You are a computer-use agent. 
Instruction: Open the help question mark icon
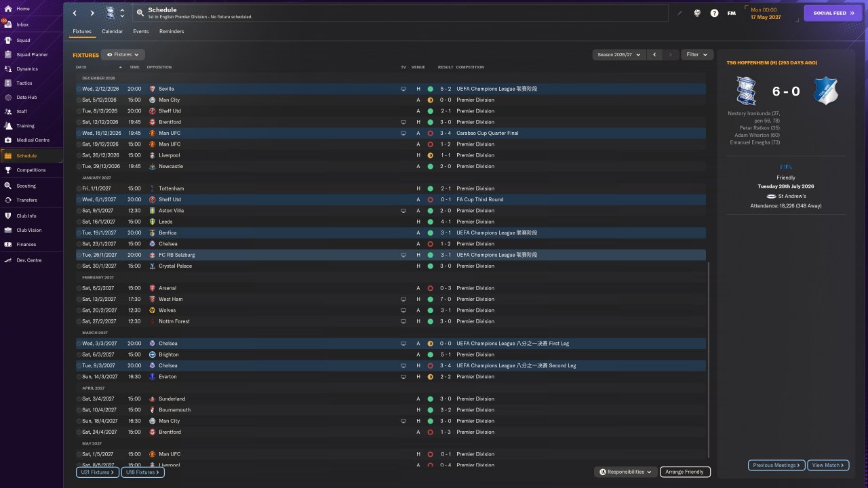[x=714, y=13]
